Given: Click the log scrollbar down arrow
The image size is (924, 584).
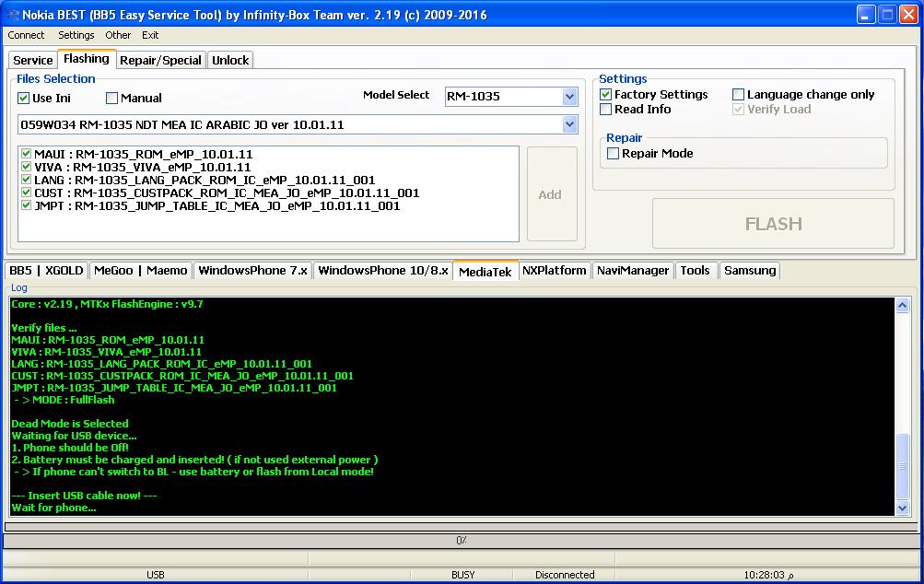Looking at the screenshot, I should click(902, 508).
